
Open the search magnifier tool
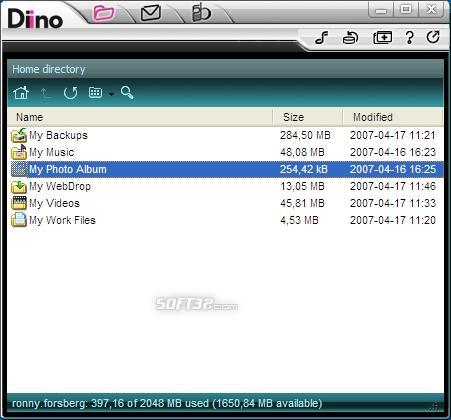[127, 92]
